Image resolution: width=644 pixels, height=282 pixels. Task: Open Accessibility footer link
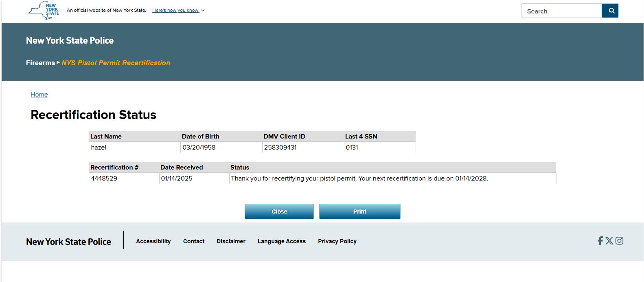[153, 241]
